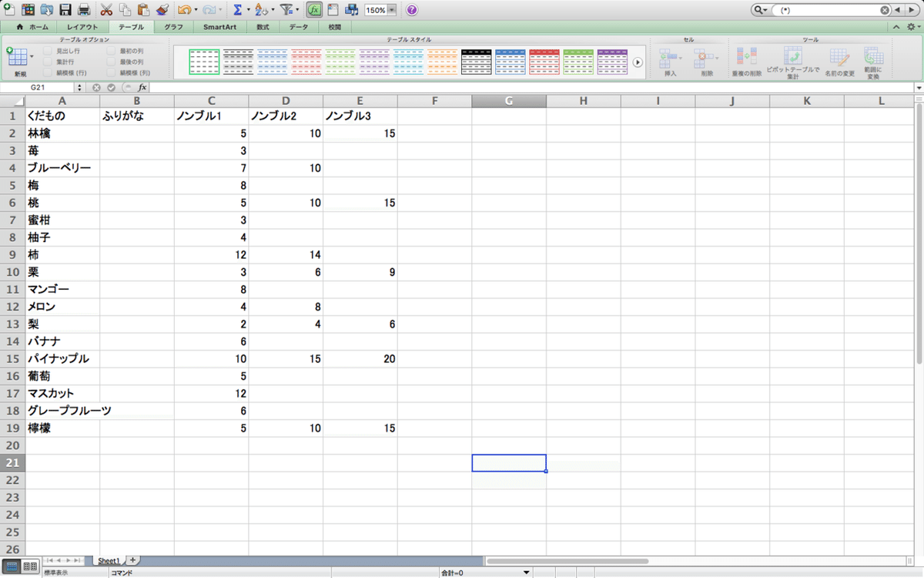Screen dimensions: 924x578
Task: Switch to Normal view button
Action: [12, 566]
